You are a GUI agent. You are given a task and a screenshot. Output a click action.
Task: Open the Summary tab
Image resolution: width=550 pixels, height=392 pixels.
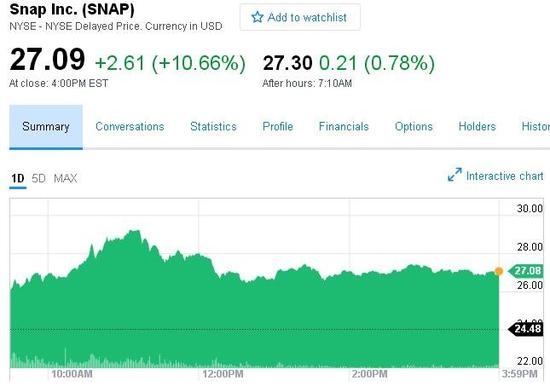pyautogui.click(x=46, y=127)
